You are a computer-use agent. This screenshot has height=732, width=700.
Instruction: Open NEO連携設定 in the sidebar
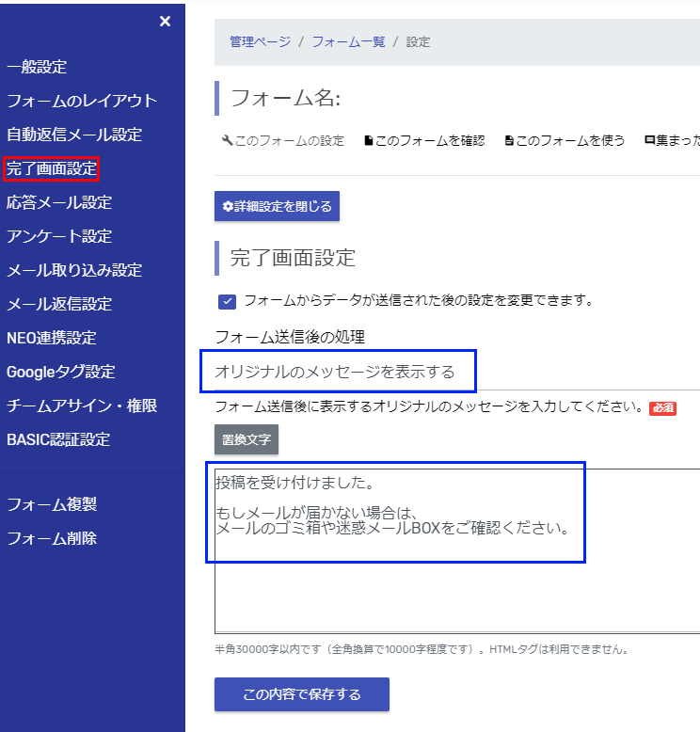(52, 338)
